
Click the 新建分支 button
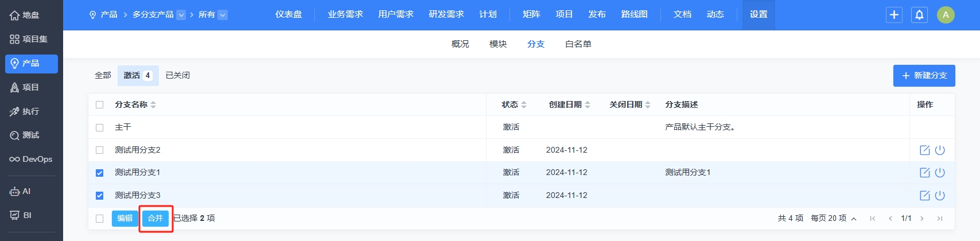[924, 76]
